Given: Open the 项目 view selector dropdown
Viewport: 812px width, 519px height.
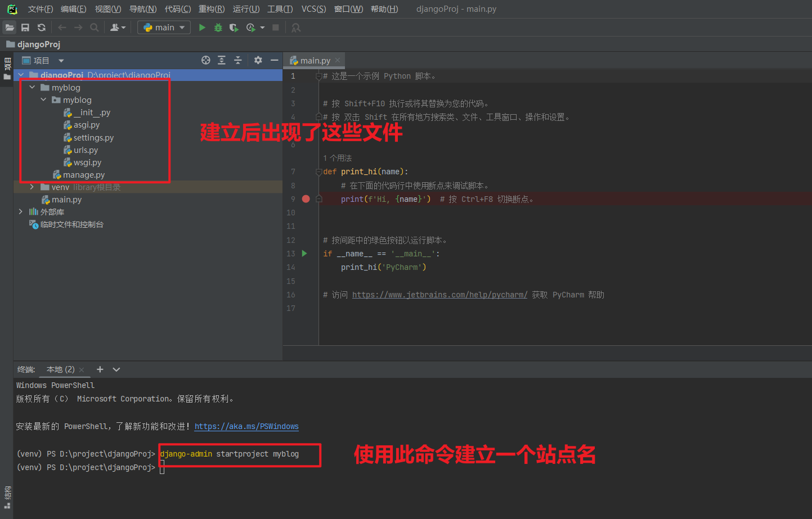Looking at the screenshot, I should coord(61,61).
